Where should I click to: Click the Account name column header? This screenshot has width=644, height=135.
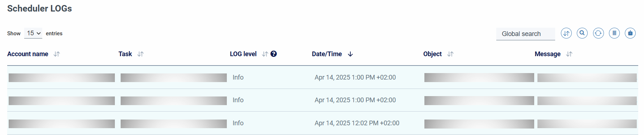coord(28,54)
